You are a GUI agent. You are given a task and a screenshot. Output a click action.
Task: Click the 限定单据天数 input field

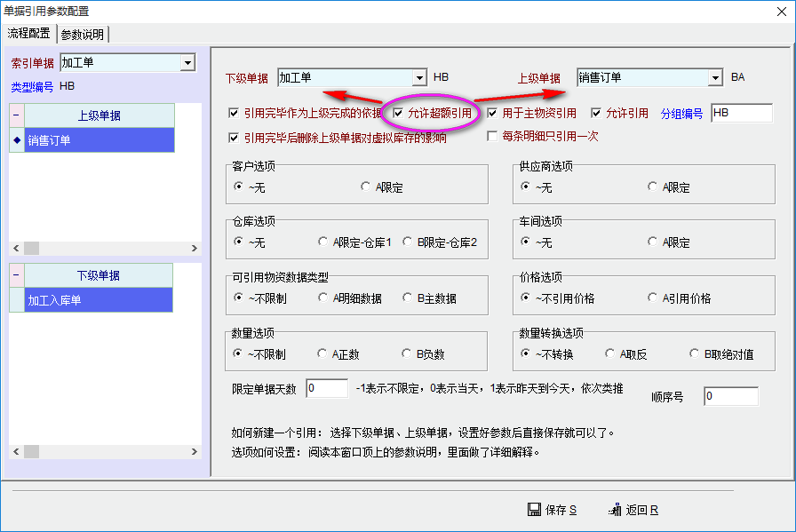click(x=326, y=389)
